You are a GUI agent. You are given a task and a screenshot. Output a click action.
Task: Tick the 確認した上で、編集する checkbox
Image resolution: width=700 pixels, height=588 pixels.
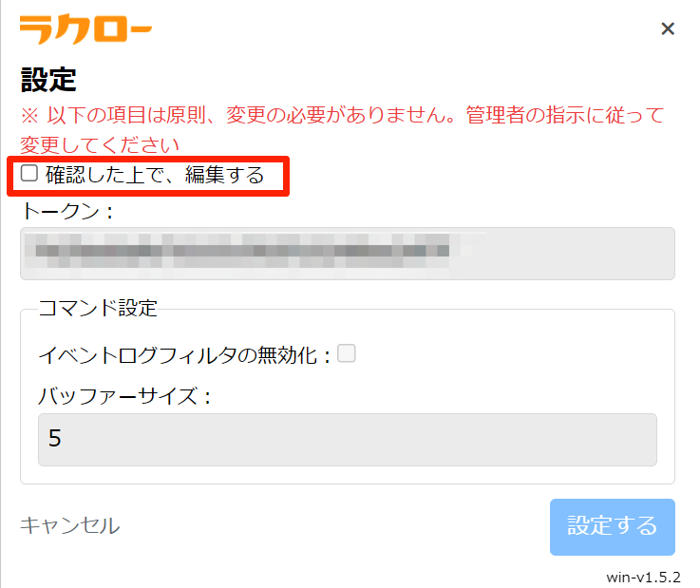29,173
